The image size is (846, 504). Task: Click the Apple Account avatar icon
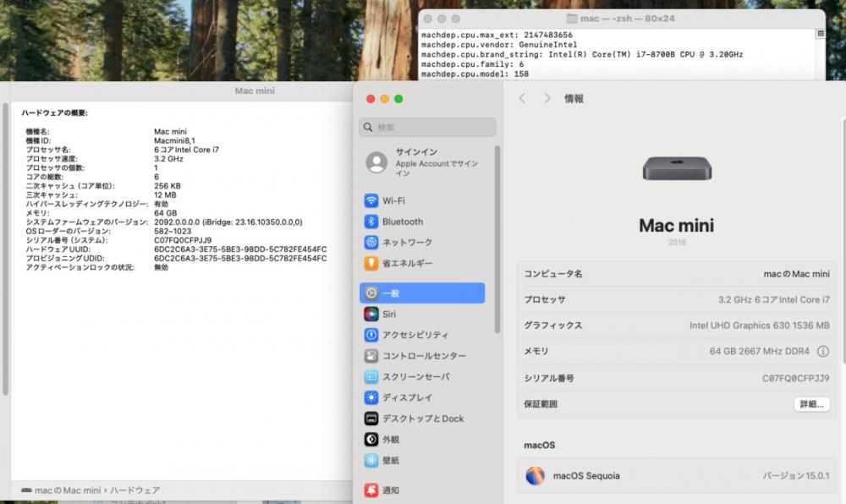coord(376,162)
